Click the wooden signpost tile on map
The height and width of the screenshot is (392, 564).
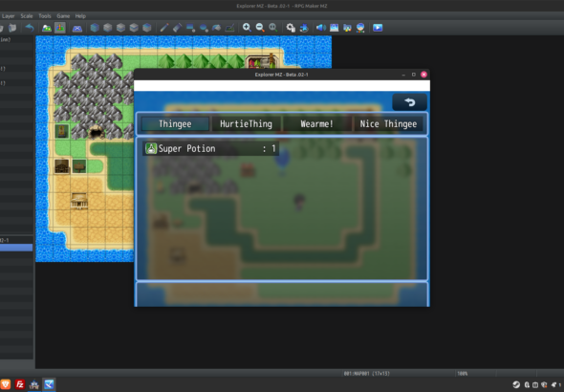[x=78, y=166]
